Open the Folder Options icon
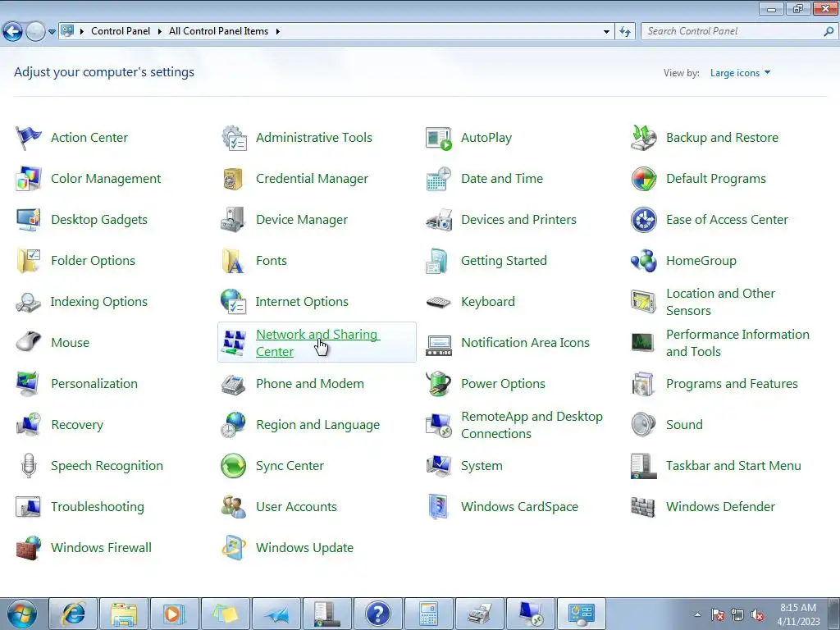The width and height of the screenshot is (840, 630). click(29, 261)
